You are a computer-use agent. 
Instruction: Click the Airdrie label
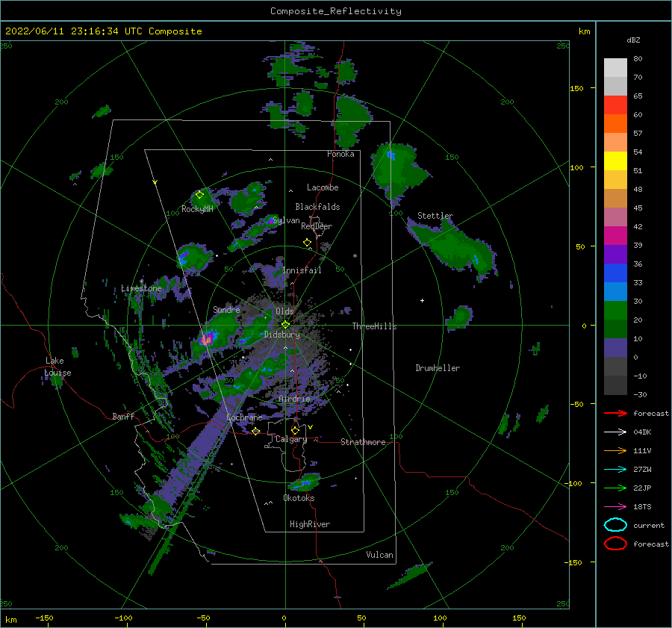[294, 399]
